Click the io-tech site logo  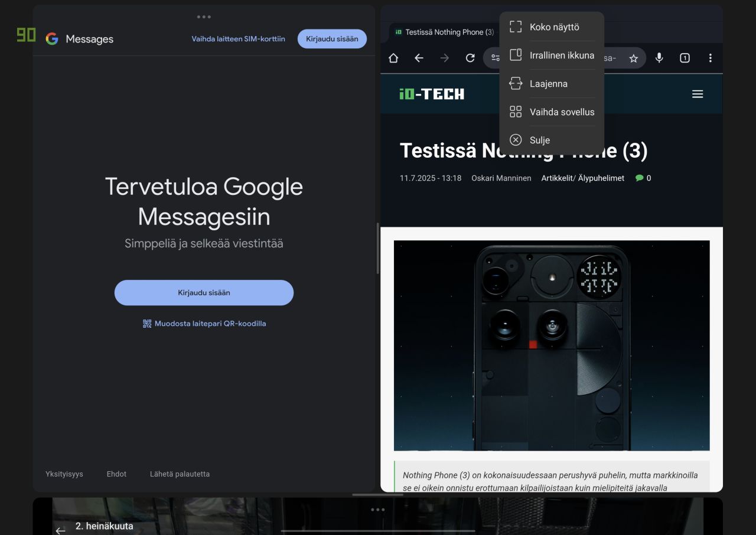point(432,94)
